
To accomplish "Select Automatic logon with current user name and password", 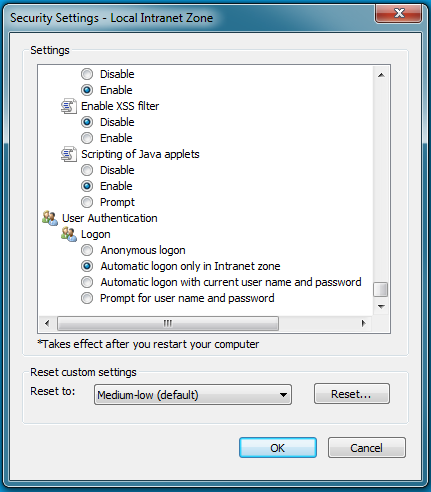I will pyautogui.click(x=221, y=282).
